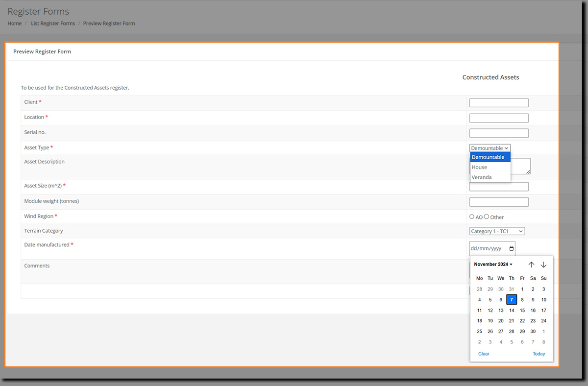588x386 pixels.
Task: Pick 18 in the calendar
Action: point(480,321)
